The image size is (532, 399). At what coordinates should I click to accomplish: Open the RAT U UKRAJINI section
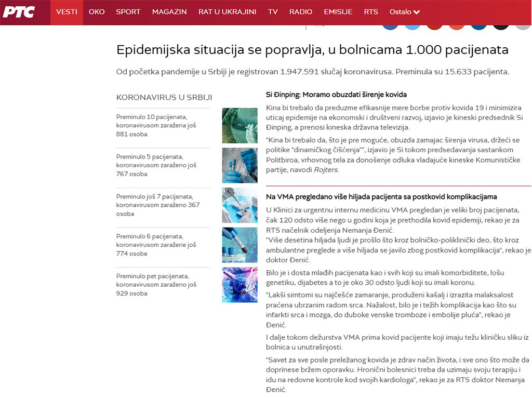coord(228,12)
